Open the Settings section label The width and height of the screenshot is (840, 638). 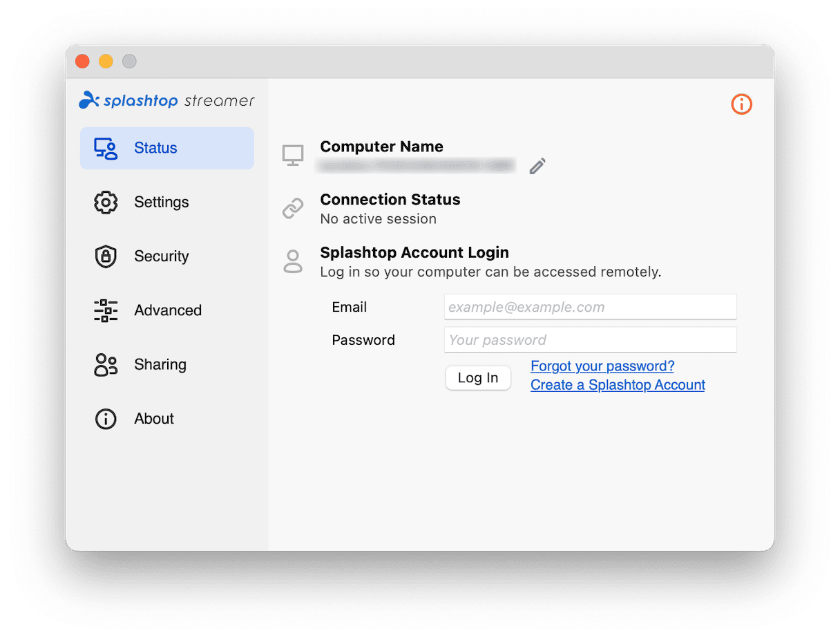point(162,203)
